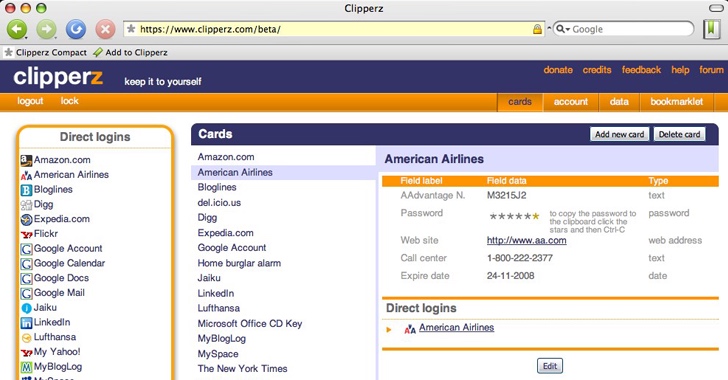Click the LinkedIn icon in Direct logins
This screenshot has width=728, height=380.
26,323
